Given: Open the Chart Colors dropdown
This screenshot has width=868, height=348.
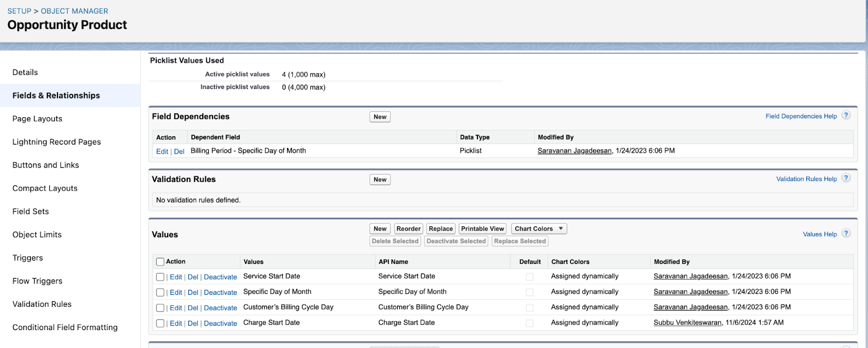Looking at the screenshot, I should (x=539, y=229).
